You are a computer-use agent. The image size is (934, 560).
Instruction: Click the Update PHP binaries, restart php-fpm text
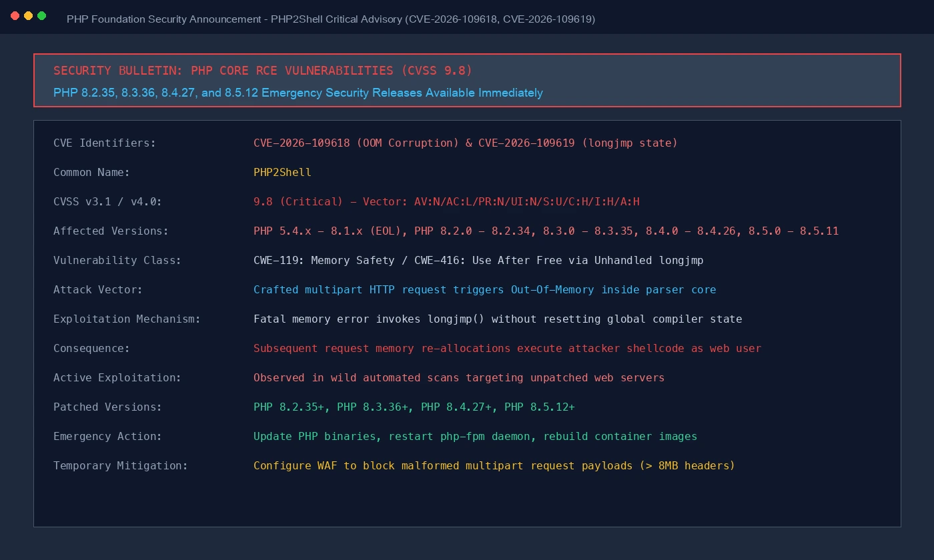pos(475,436)
